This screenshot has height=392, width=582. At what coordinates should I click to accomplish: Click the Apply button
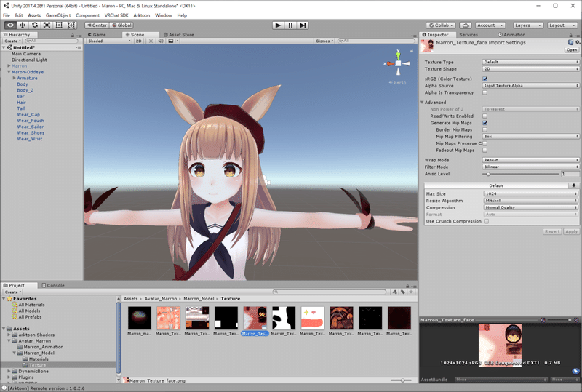[x=571, y=231]
